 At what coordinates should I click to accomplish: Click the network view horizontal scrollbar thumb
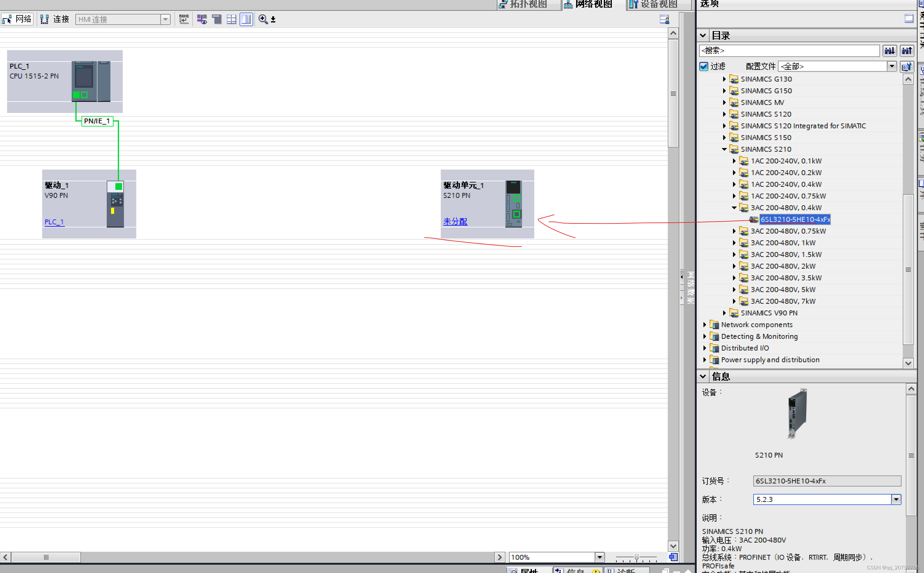46,557
